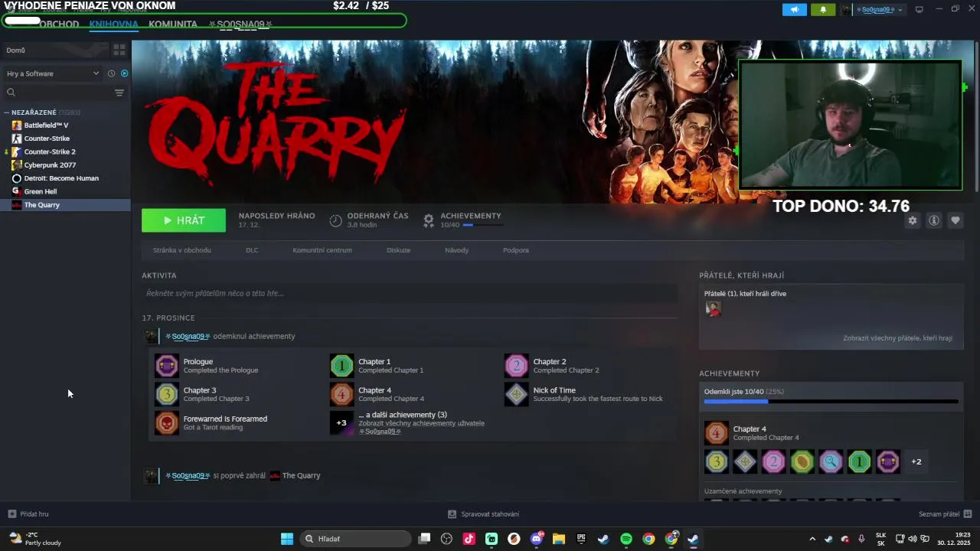This screenshot has width=980, height=551.
Task: Open the Podpora tab
Action: tap(516, 250)
